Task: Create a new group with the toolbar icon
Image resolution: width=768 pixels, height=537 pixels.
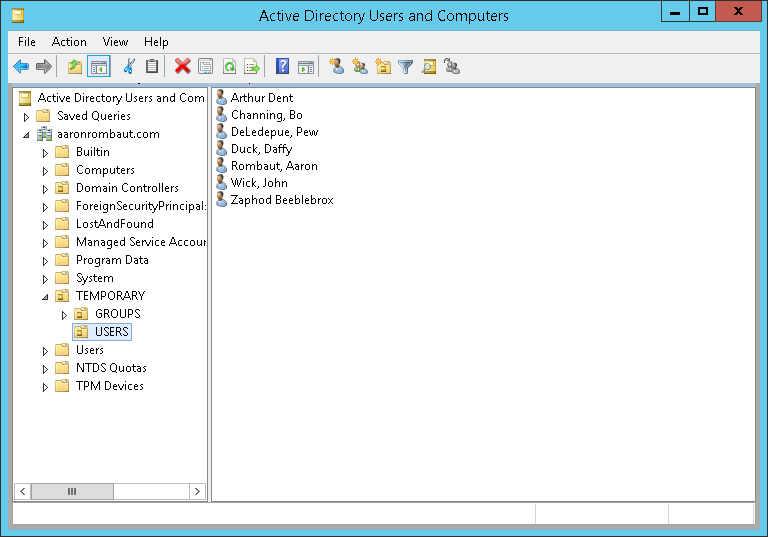Action: click(360, 66)
